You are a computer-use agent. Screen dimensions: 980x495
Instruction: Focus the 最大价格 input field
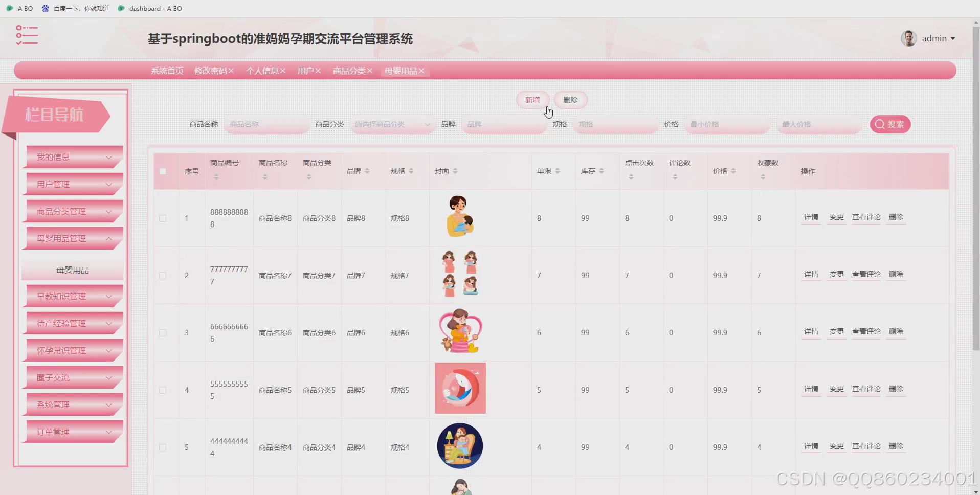(x=819, y=124)
